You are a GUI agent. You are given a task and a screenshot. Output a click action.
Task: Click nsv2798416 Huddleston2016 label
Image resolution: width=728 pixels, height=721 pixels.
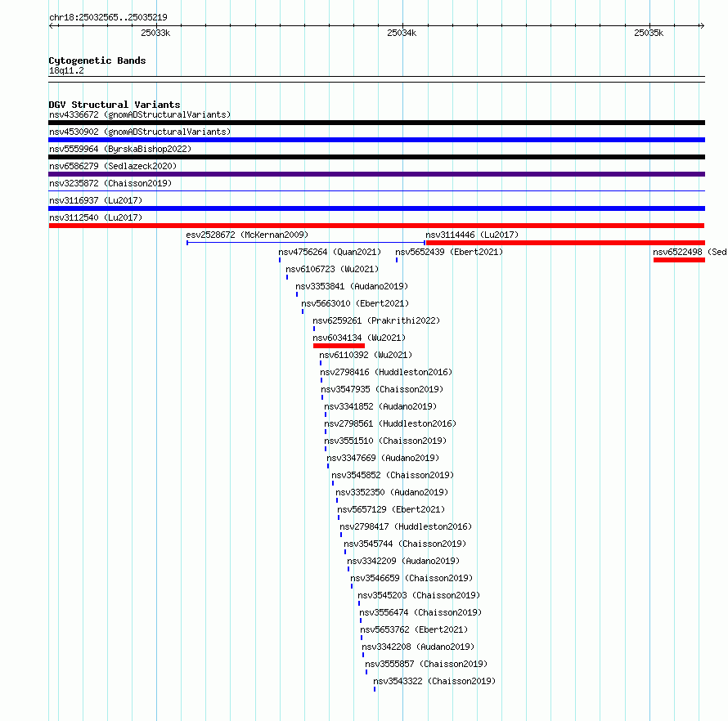tap(386, 372)
